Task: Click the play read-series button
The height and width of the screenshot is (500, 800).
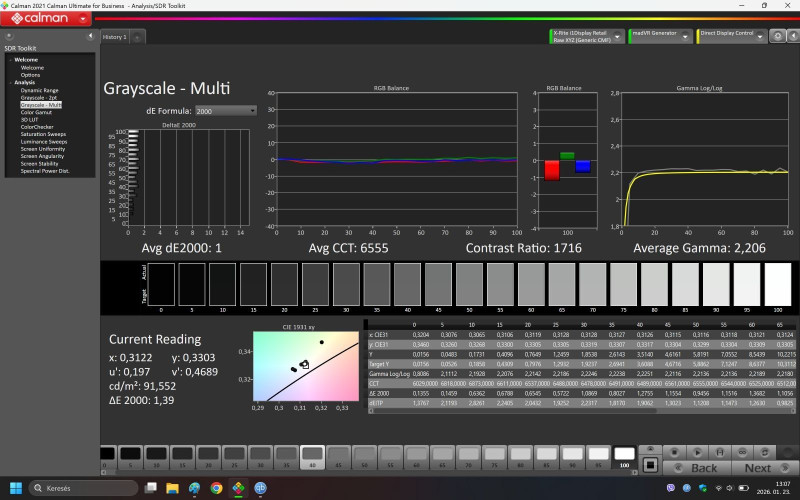Action: coord(697,453)
